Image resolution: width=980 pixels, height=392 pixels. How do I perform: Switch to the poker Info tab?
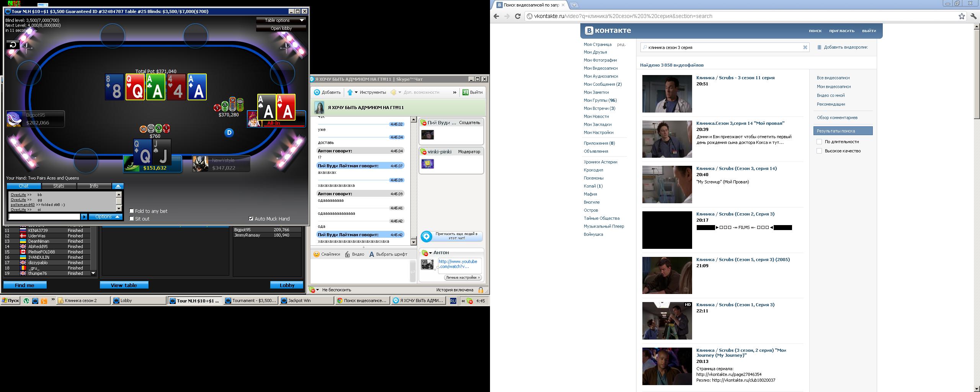(94, 186)
